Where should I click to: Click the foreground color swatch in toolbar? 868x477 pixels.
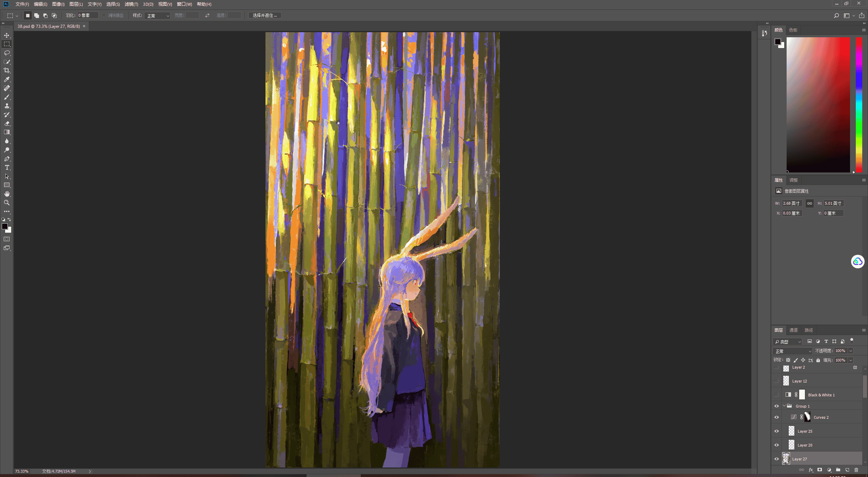(4, 227)
